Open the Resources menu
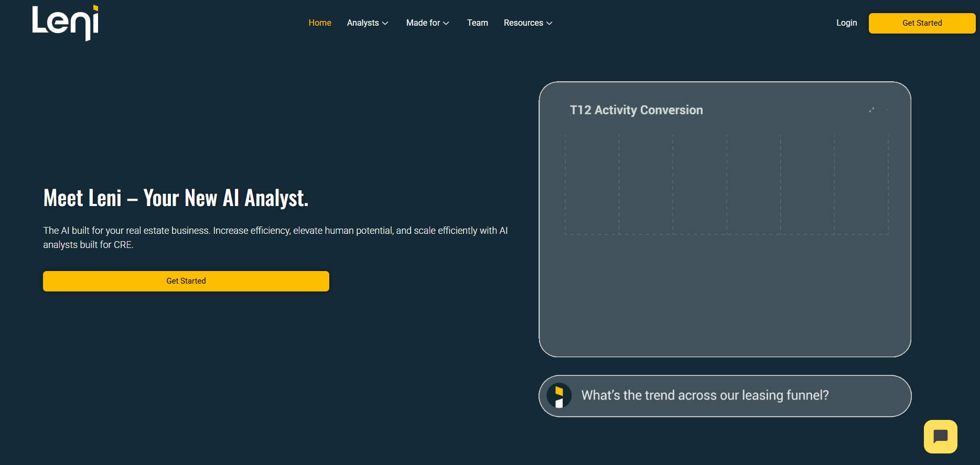 528,23
